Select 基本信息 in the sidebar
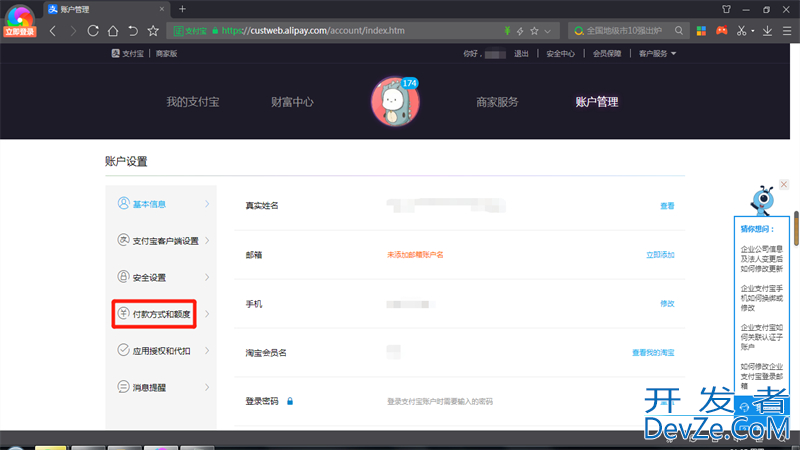 (x=149, y=204)
